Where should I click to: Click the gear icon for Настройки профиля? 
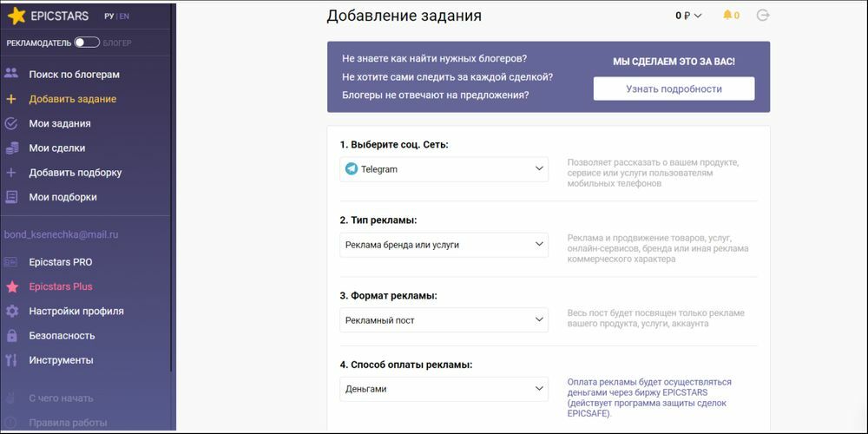coord(11,311)
